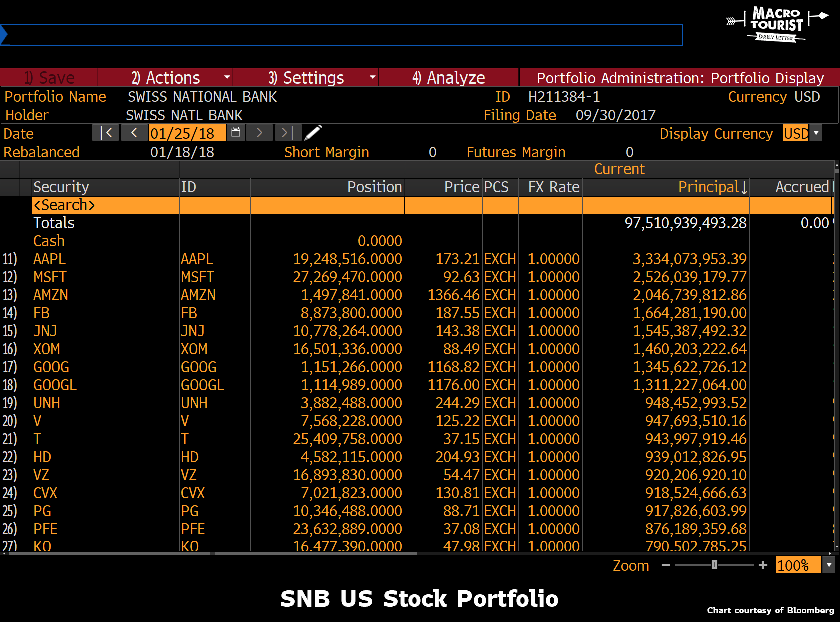Open the Actions dropdown menu

pyautogui.click(x=166, y=78)
